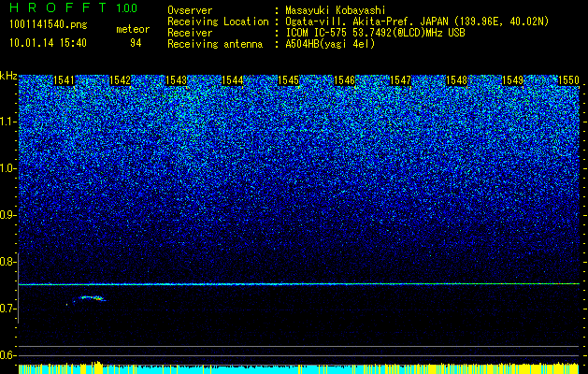588x374 pixels.
Task: Click the 1.0 kHz axis label
Action: [x=7, y=168]
